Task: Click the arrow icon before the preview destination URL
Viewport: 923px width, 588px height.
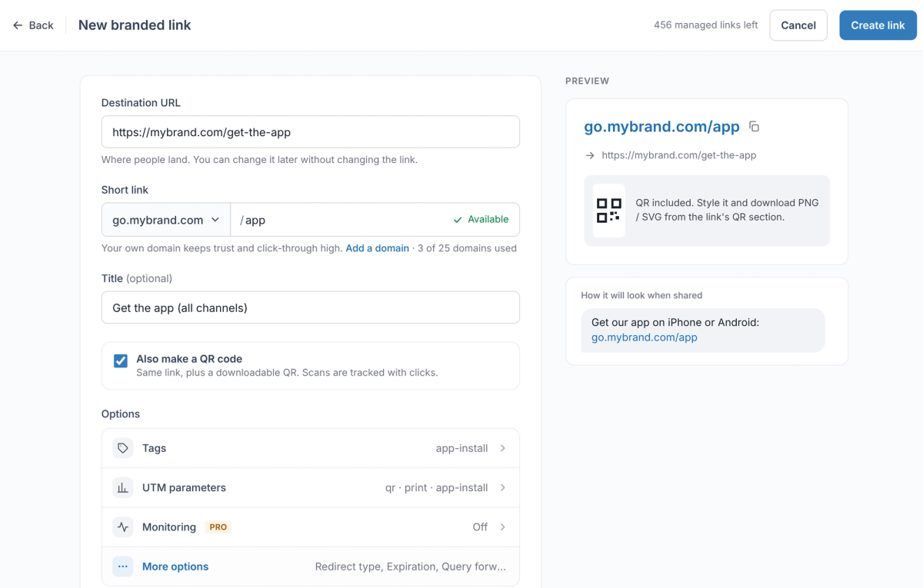Action: (x=590, y=155)
